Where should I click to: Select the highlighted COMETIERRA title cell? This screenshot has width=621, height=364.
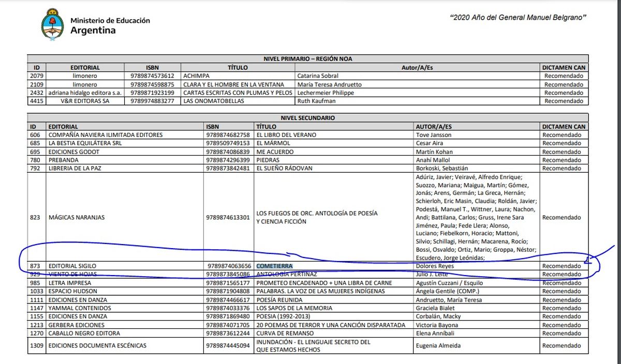(x=274, y=266)
